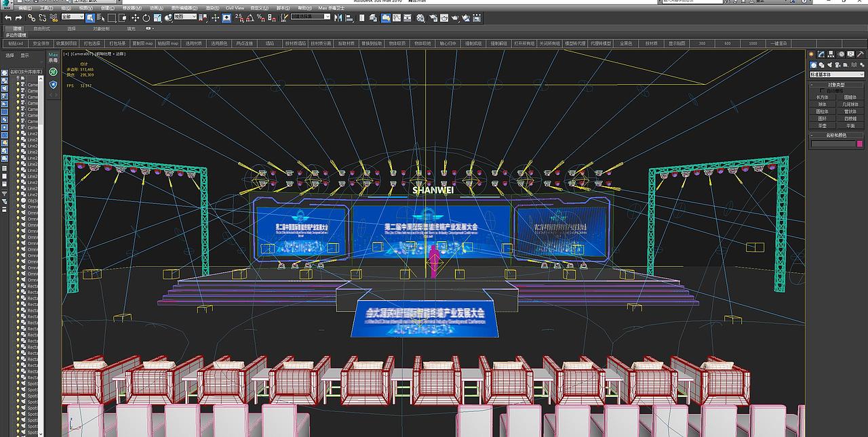The height and width of the screenshot is (437, 868).
Task: Click the object name input field
Action: pyautogui.click(x=833, y=144)
